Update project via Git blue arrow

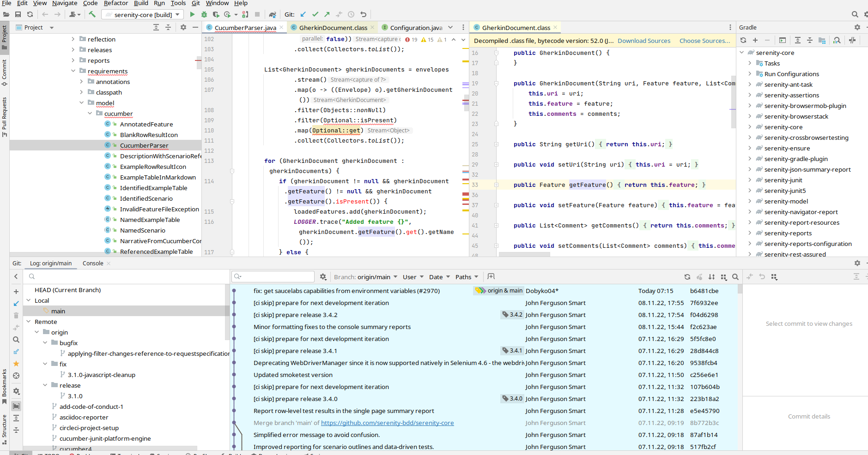coord(303,14)
